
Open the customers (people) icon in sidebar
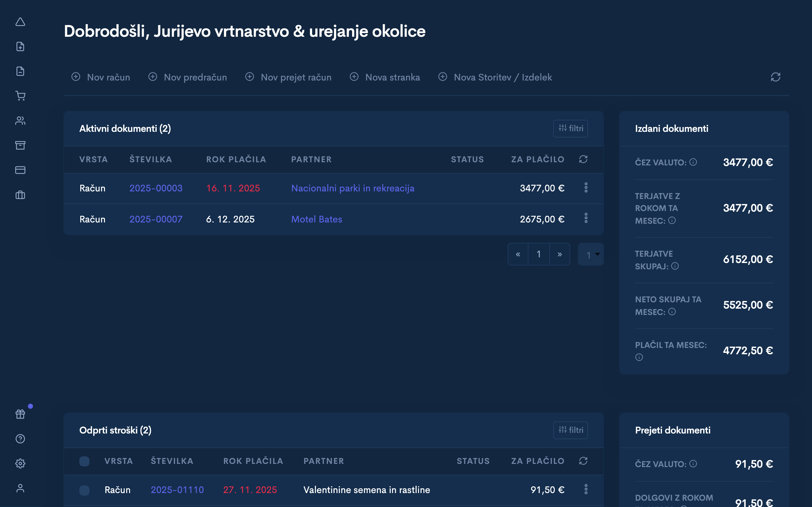click(x=21, y=120)
